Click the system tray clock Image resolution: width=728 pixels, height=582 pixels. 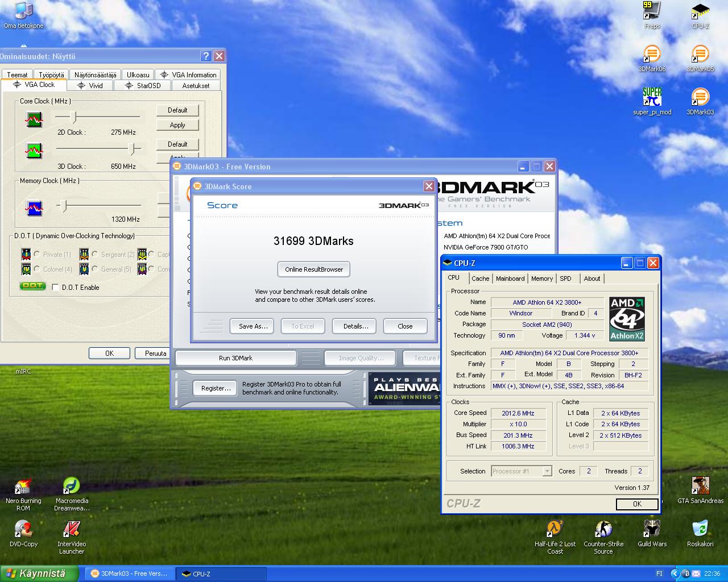click(712, 574)
